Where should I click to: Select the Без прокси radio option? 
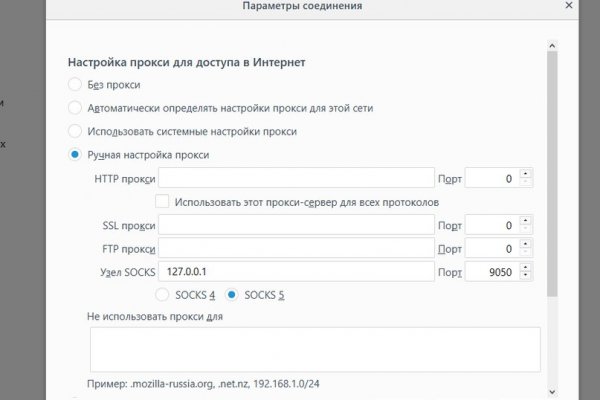pos(75,85)
